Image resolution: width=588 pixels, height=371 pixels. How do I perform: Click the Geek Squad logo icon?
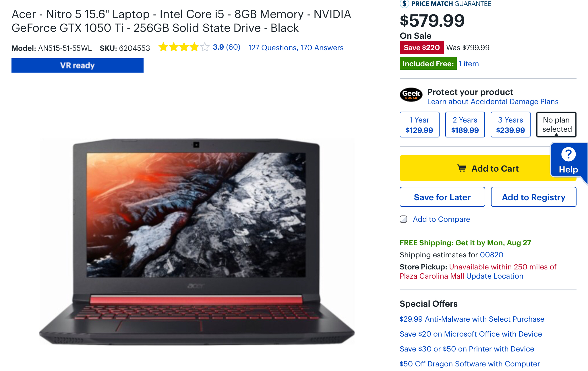pos(411,95)
